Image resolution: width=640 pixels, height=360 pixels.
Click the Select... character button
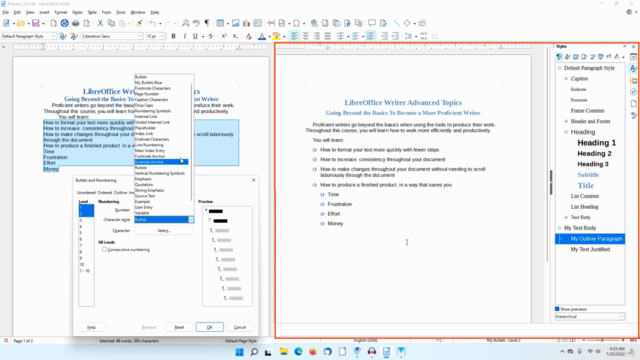point(164,231)
